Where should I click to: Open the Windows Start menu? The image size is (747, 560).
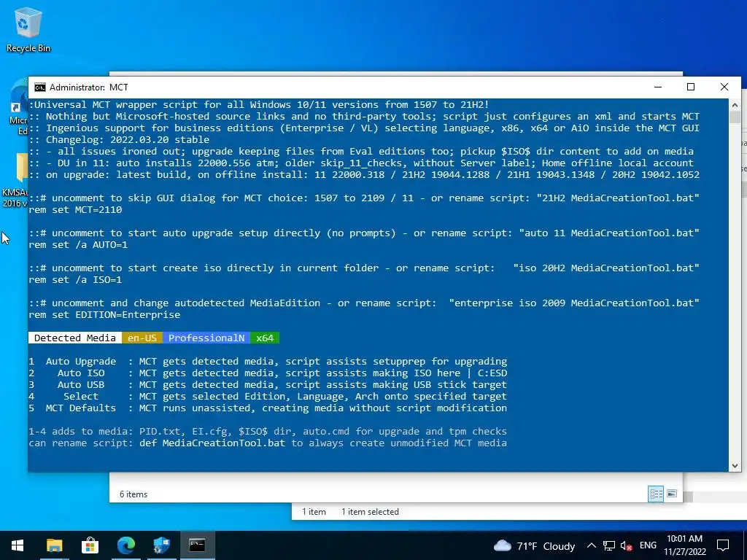click(18, 545)
